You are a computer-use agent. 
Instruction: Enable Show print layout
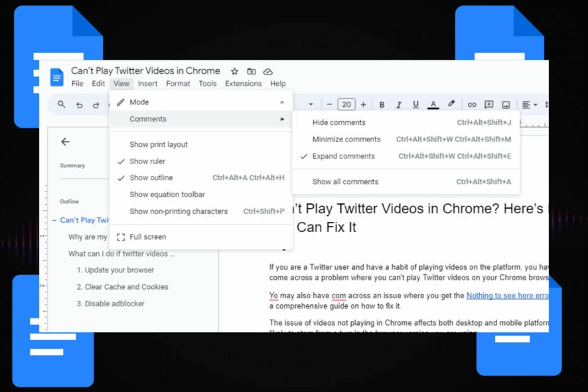[201, 145]
